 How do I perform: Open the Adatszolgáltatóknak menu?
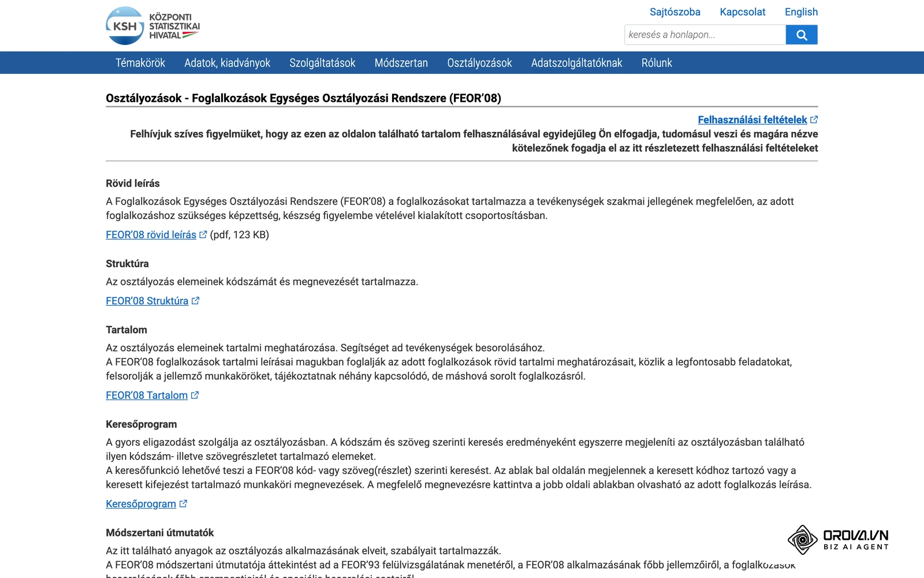(x=576, y=62)
